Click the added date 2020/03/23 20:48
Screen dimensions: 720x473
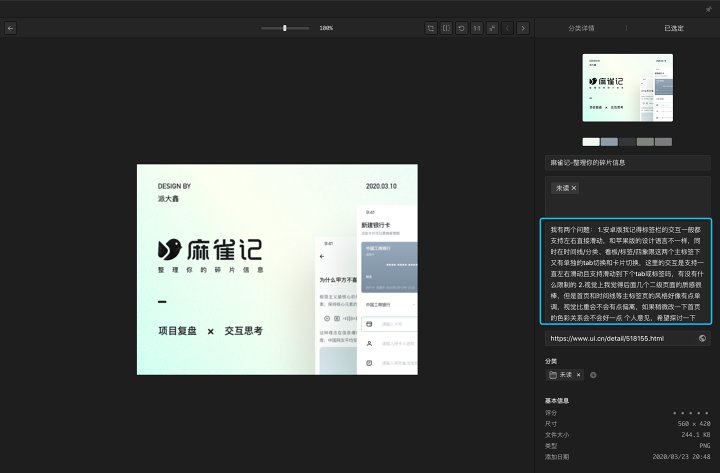[x=681, y=457]
